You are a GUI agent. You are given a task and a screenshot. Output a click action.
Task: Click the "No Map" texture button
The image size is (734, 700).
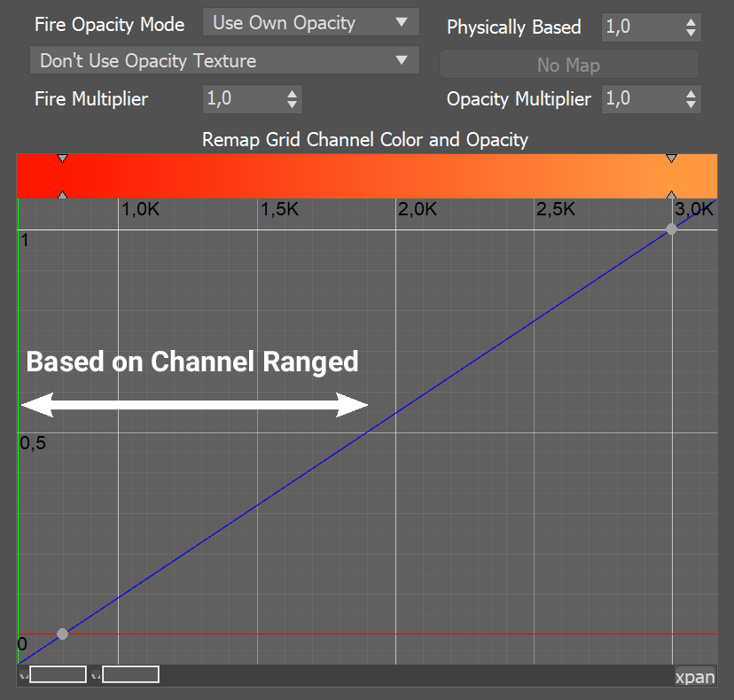point(568,64)
